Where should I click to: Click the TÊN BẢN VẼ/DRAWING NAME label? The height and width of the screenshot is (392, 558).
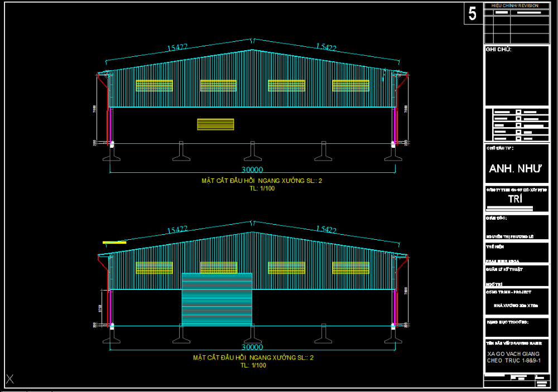[514, 343]
